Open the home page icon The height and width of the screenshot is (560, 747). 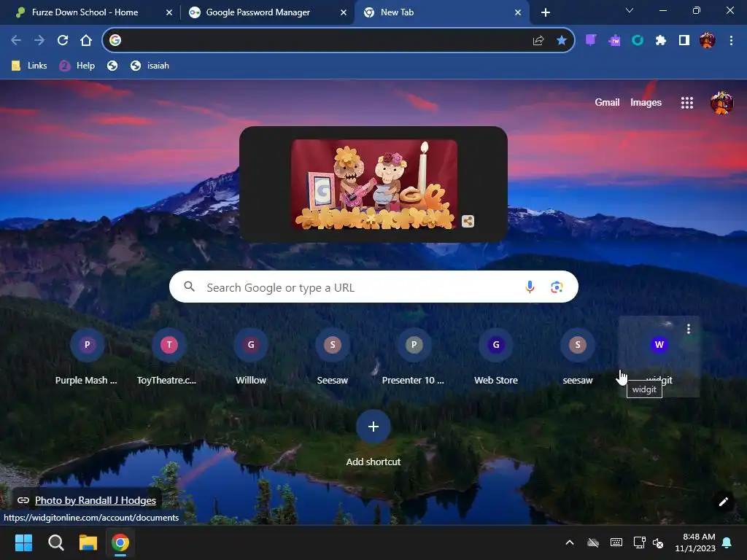86,41
